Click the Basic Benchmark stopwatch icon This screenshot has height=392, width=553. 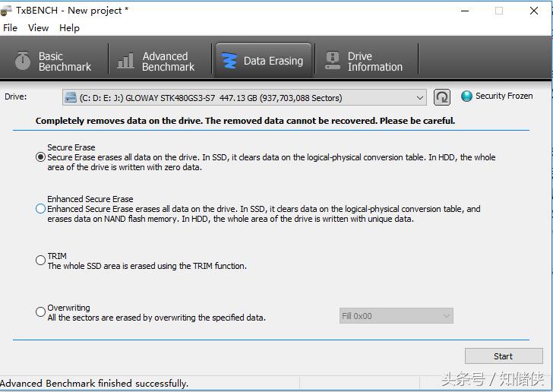tap(23, 61)
